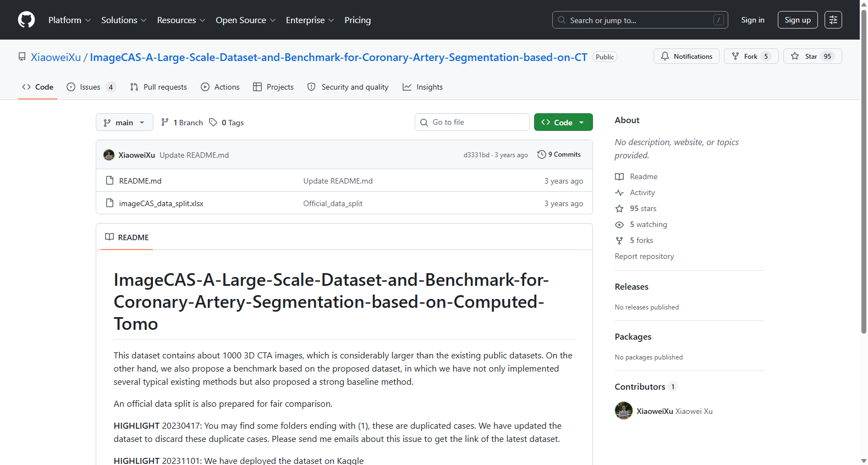Click Report repository link
The width and height of the screenshot is (868, 465).
644,256
